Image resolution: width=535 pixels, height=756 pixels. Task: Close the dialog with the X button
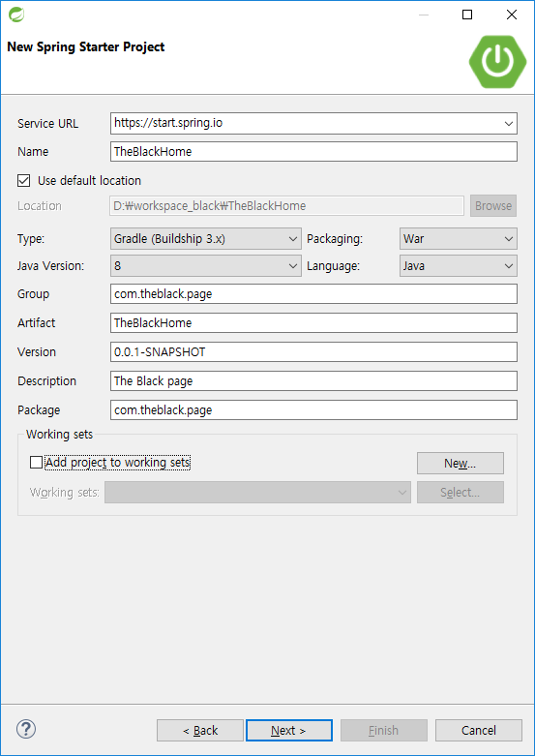(512, 15)
